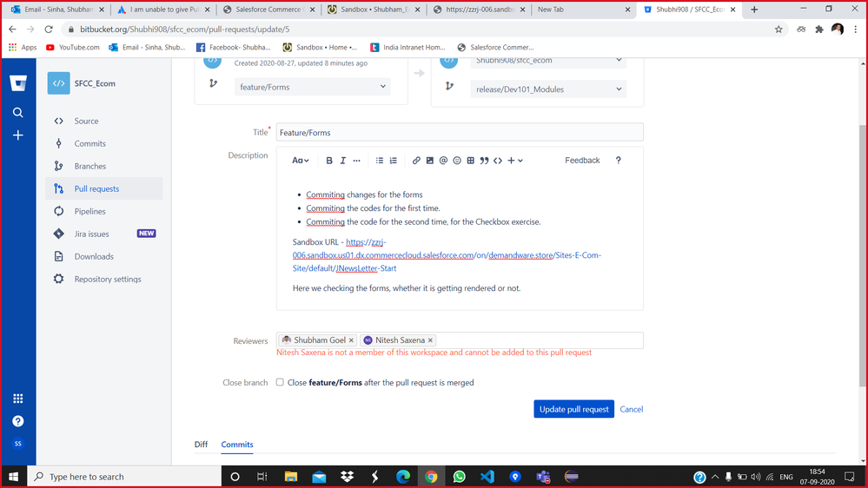
Task: Insert a table in the description
Action: (471, 161)
